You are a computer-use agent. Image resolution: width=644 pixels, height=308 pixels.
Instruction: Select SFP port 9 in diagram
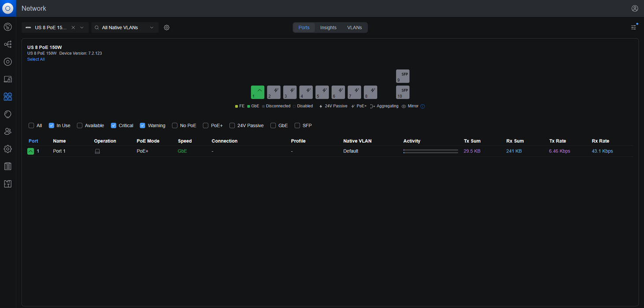click(403, 76)
